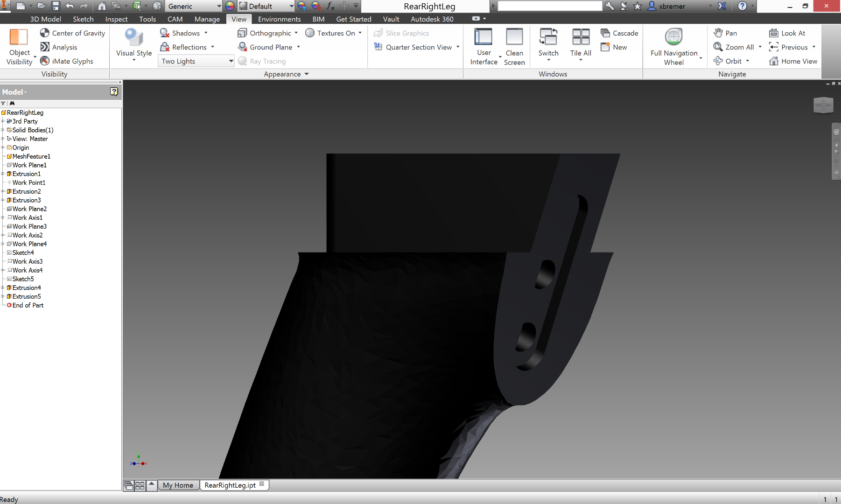This screenshot has width=841, height=504.
Task: Open the Default appearance dropdown
Action: pyautogui.click(x=266, y=6)
